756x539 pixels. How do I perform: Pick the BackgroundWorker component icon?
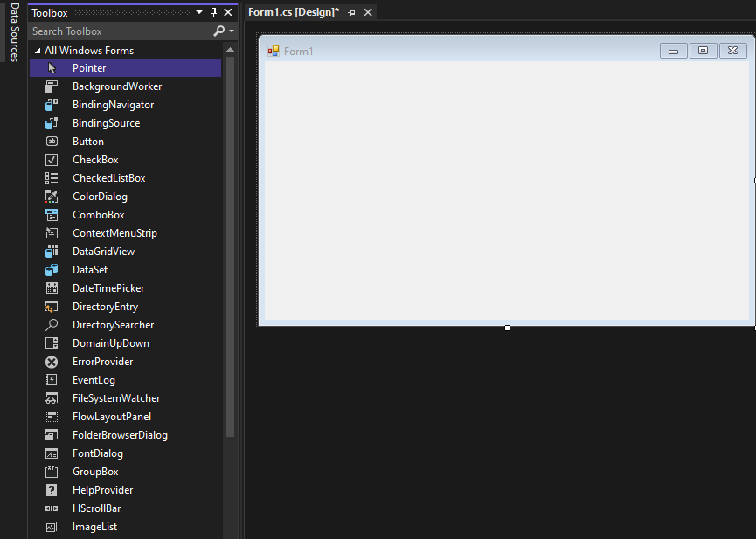coord(52,86)
